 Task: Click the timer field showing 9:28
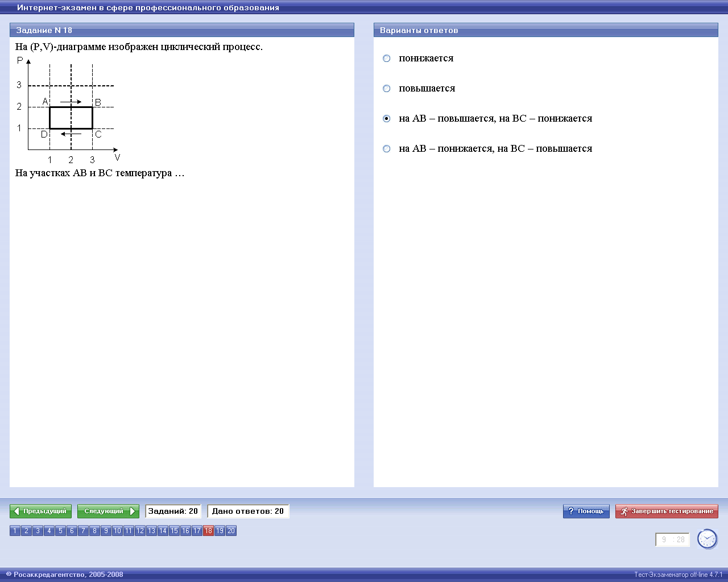point(672,540)
